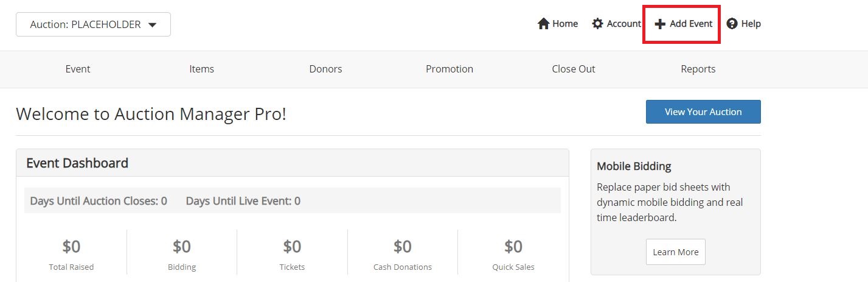868x282 pixels.
Task: Click the dropdown caret next to Auction
Action: coord(153,25)
